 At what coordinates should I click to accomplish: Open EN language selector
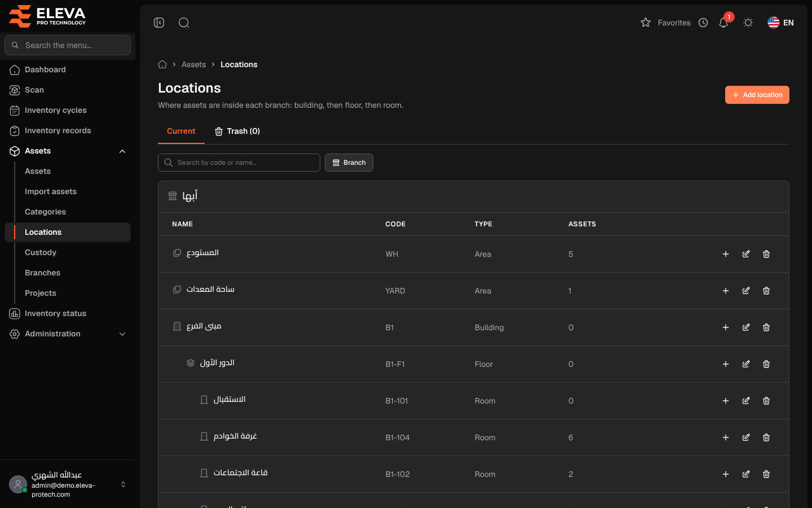click(780, 23)
